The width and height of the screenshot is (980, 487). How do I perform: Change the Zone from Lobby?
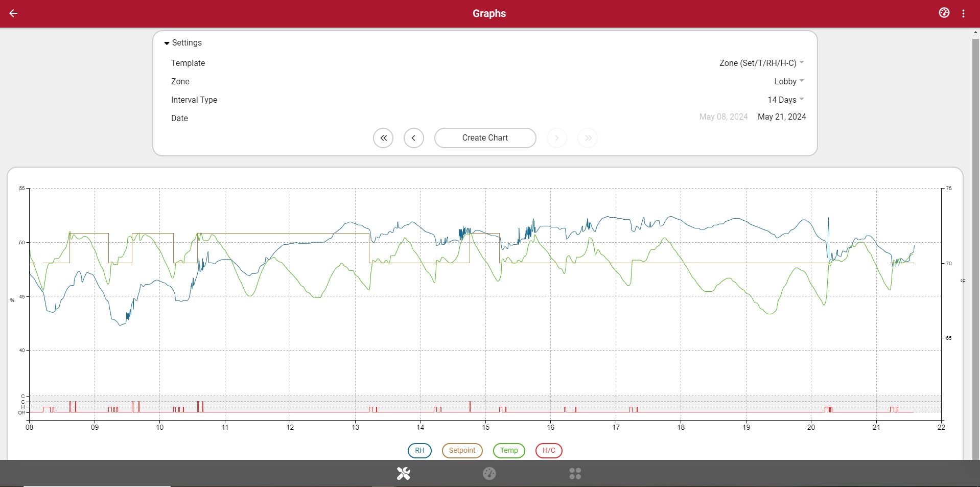(788, 81)
